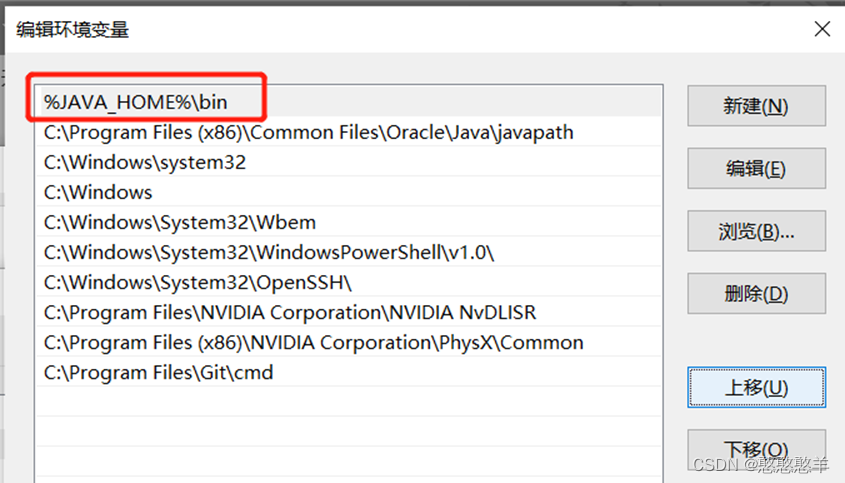Select the System32\OpenSSH\ entry
Viewport: 845px width, 483px height.
[x=348, y=282]
